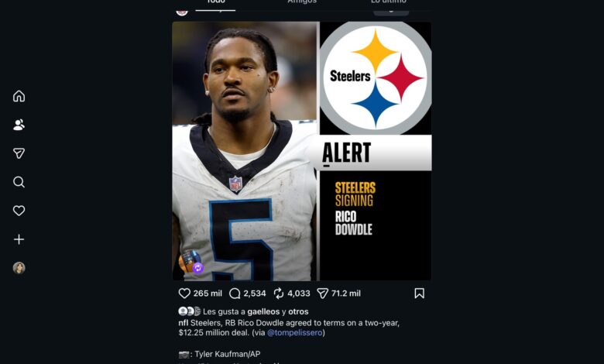Repost the Steelers signing post

coord(279,294)
